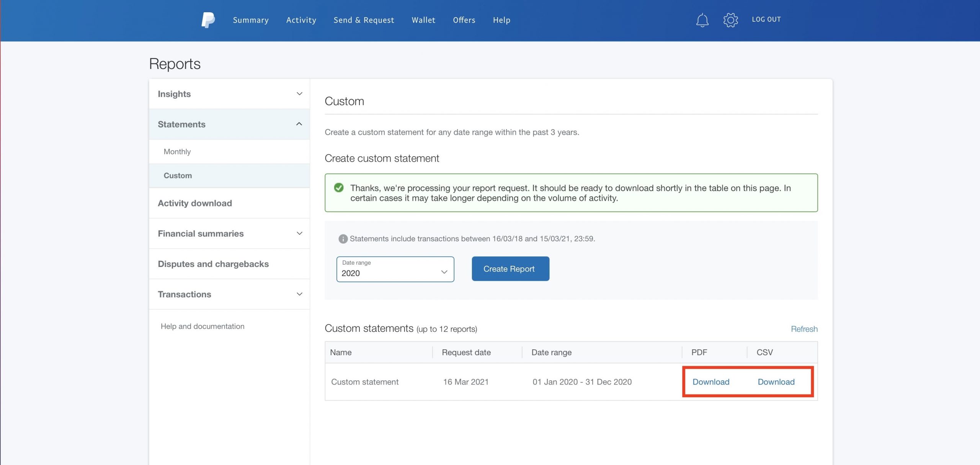Viewport: 980px width, 465px height.
Task: Click the green success checkmark icon
Action: pyautogui.click(x=339, y=188)
